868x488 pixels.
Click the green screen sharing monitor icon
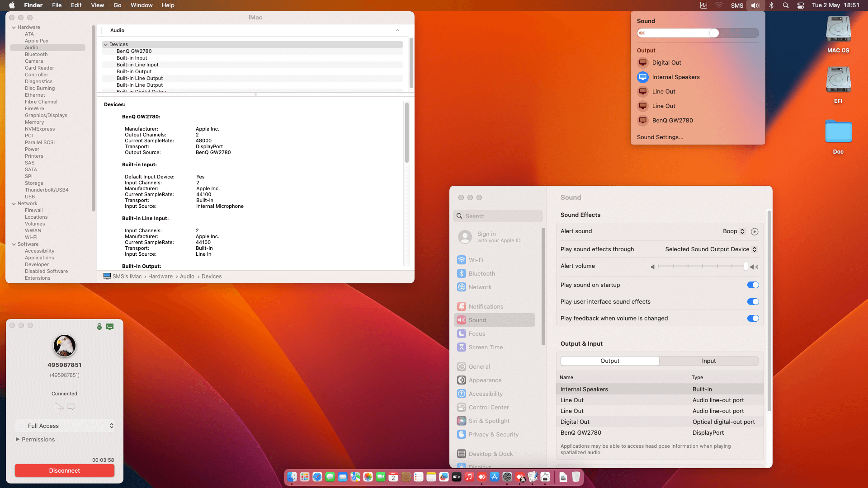pyautogui.click(x=110, y=326)
